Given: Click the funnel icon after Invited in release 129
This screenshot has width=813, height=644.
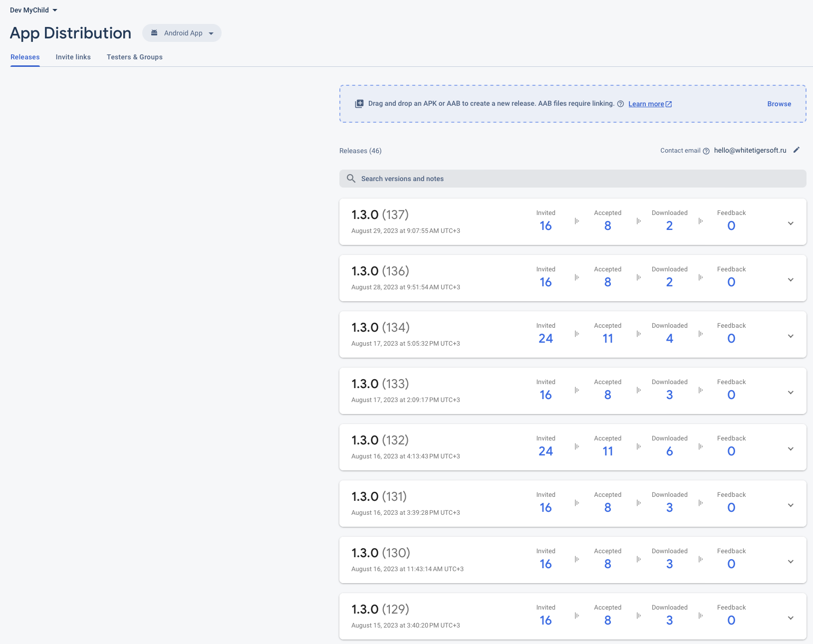Looking at the screenshot, I should click(x=576, y=616).
